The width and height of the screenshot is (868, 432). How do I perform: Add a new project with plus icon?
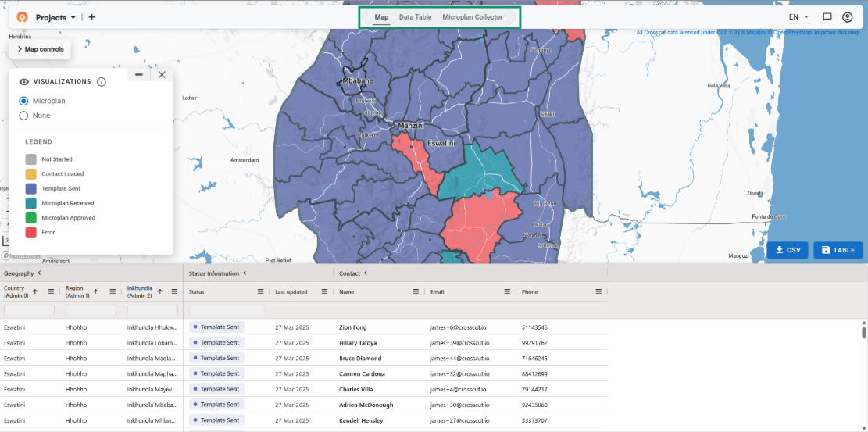click(x=92, y=17)
